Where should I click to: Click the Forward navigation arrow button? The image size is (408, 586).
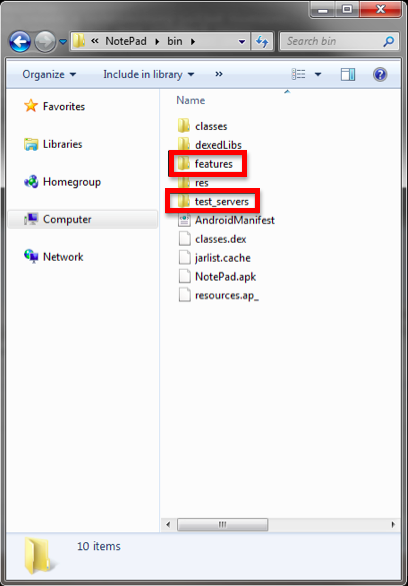[45, 41]
